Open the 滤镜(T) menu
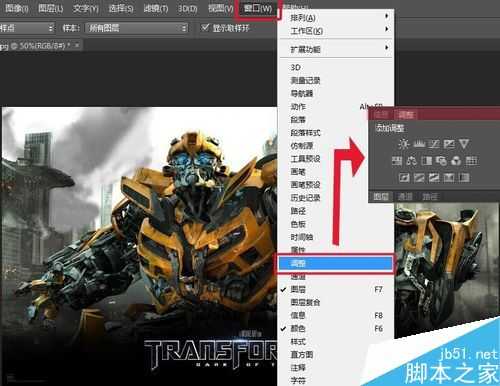The image size is (500, 386). pos(156,8)
